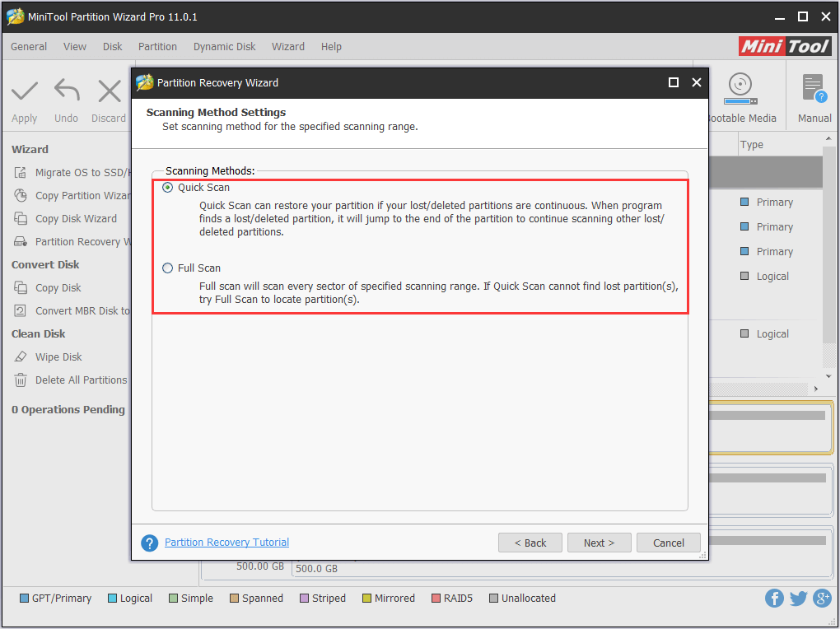Click the blue help question mark icon
The image size is (840, 629).
tap(149, 543)
